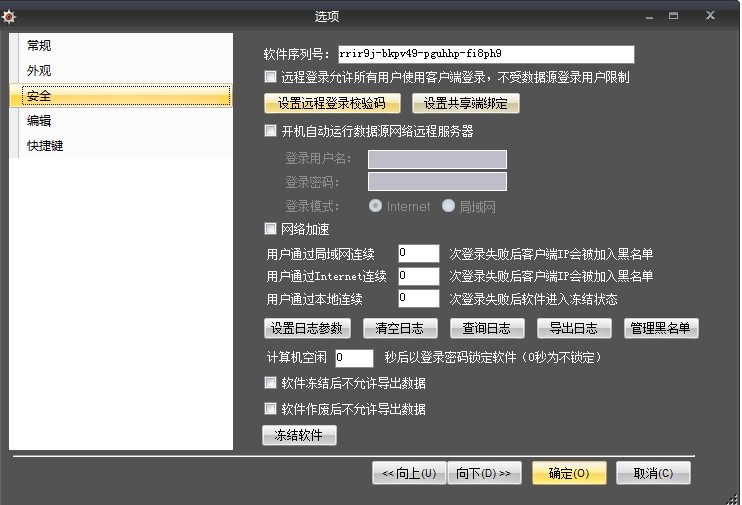Click the window resize grip corner

click(733, 498)
